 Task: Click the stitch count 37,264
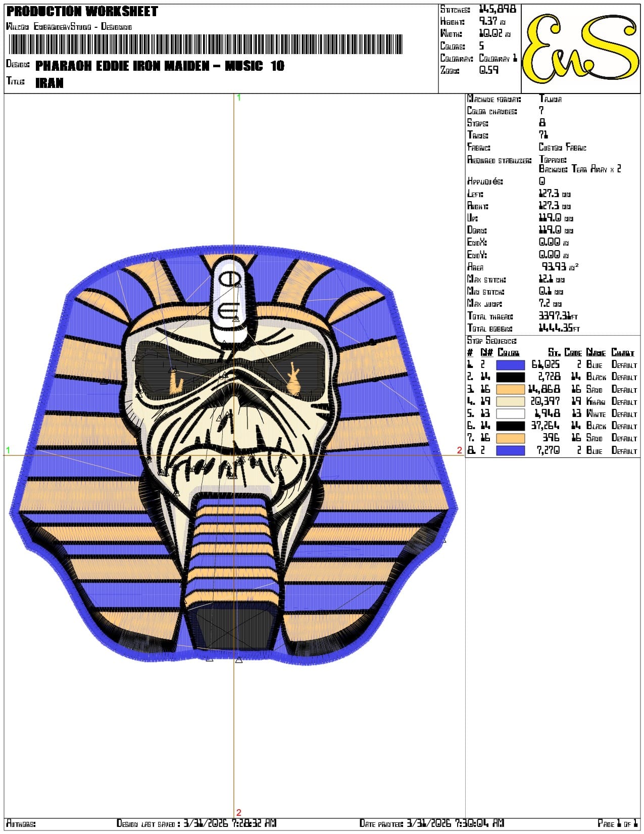click(x=546, y=426)
